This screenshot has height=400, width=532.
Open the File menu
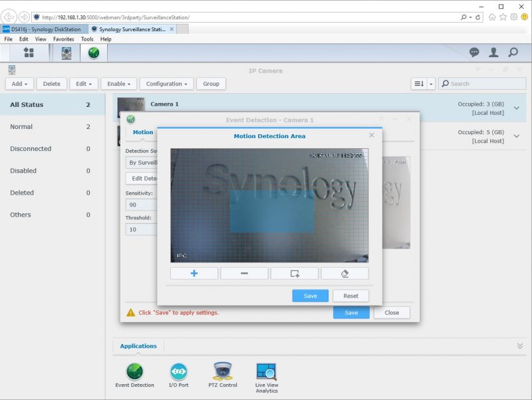(8, 39)
